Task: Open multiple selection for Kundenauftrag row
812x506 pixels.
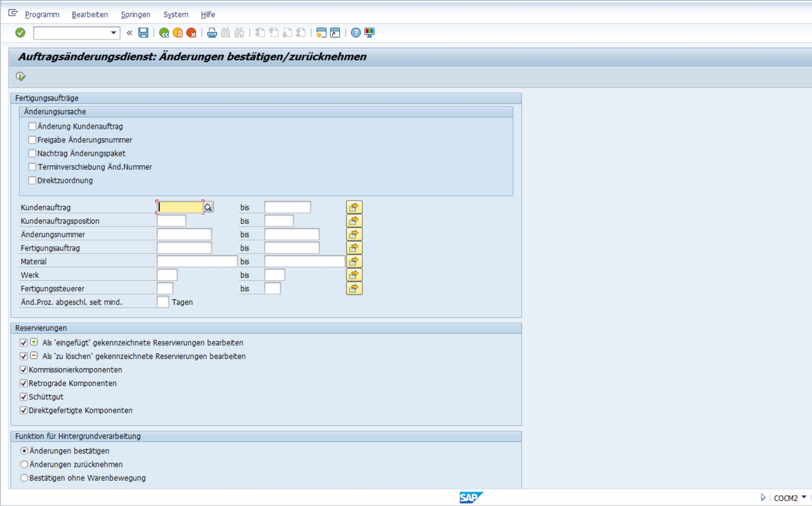Action: [354, 207]
